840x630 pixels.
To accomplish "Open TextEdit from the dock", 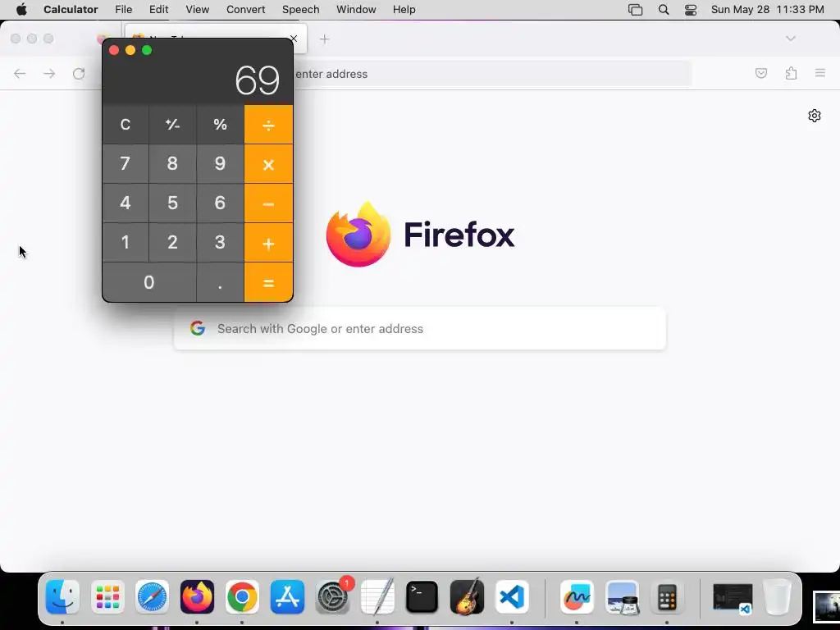I will (x=377, y=597).
